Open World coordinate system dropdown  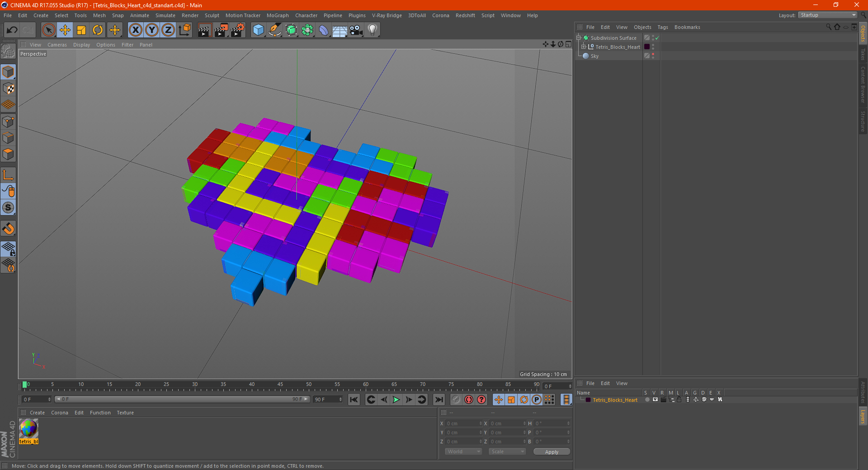pos(463,451)
